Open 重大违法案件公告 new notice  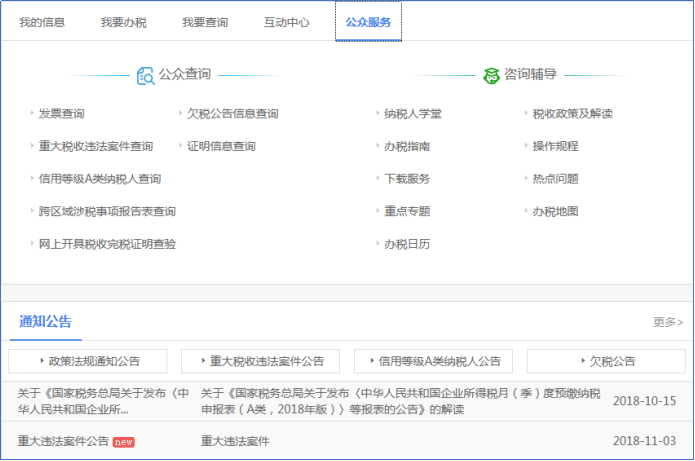tap(64, 441)
